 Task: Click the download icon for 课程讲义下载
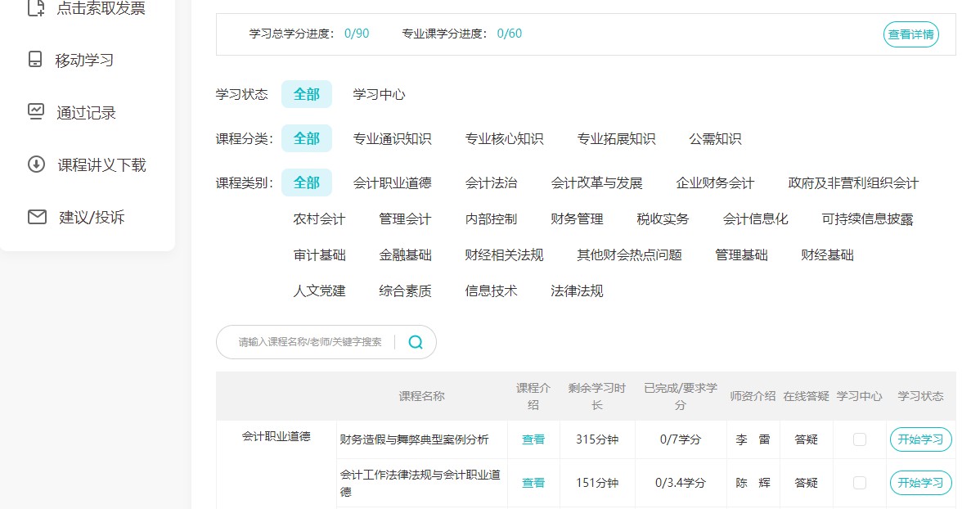36,164
